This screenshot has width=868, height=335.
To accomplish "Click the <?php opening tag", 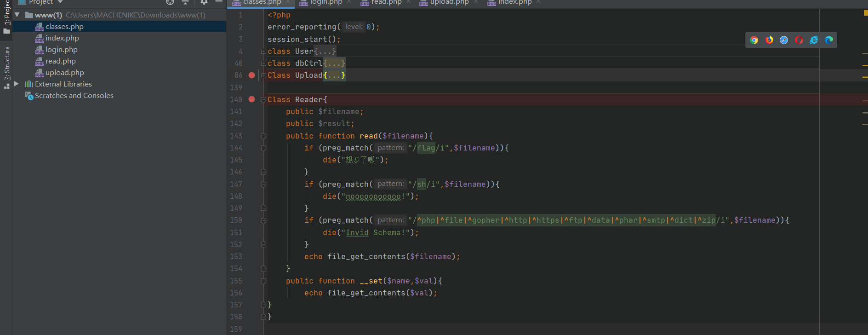I will 279,15.
